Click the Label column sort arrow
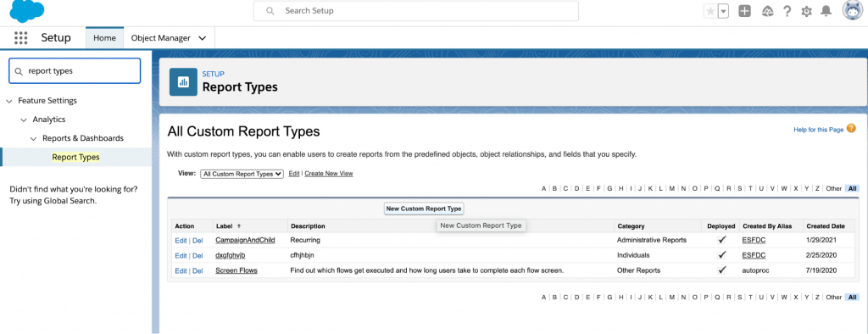This screenshot has height=334, width=868. coord(239,226)
